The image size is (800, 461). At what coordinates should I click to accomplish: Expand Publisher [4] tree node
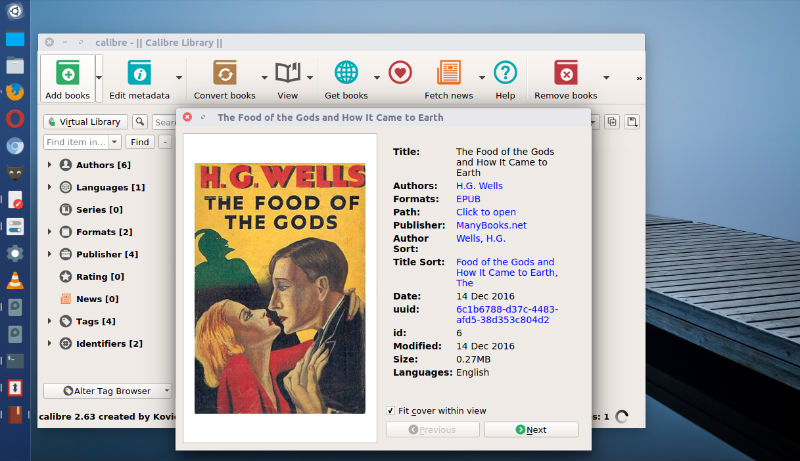tap(49, 254)
